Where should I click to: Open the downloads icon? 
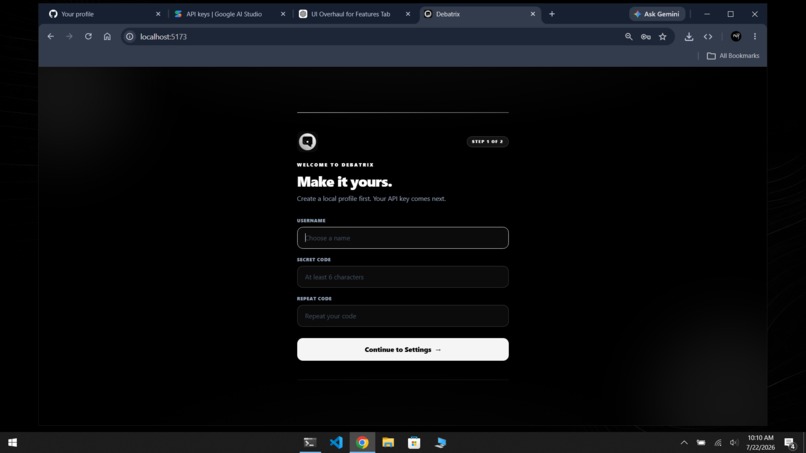tap(689, 37)
